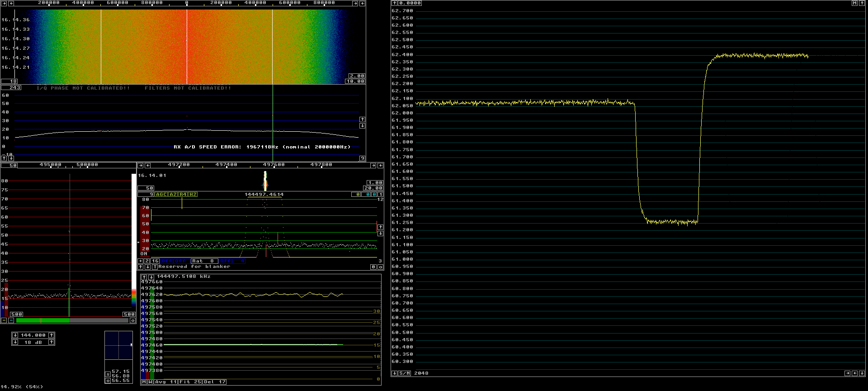Click the W button in the AFC graph

click(x=150, y=382)
